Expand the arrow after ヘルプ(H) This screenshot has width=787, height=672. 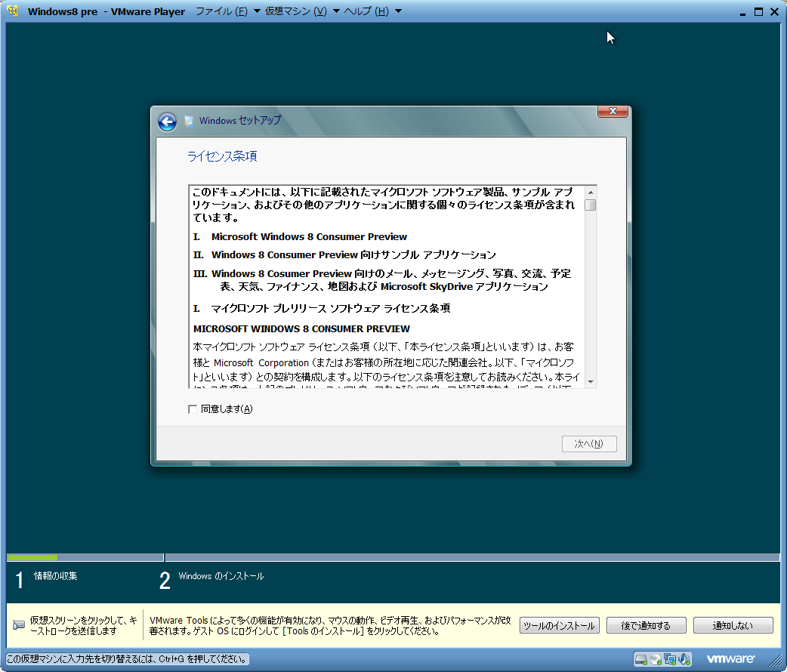398,11
